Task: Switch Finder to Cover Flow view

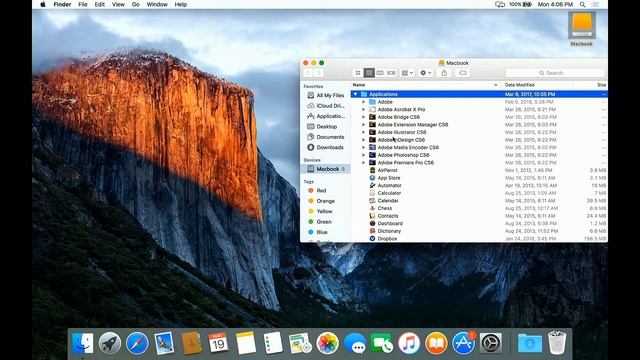Action: [x=391, y=73]
